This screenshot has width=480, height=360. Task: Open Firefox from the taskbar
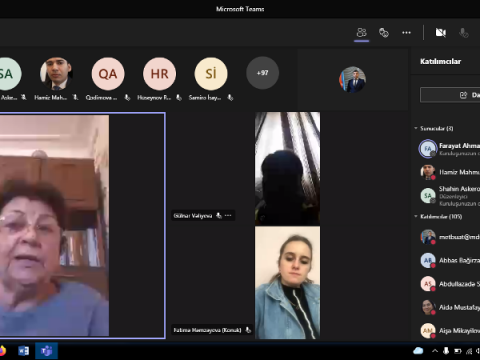[2, 351]
